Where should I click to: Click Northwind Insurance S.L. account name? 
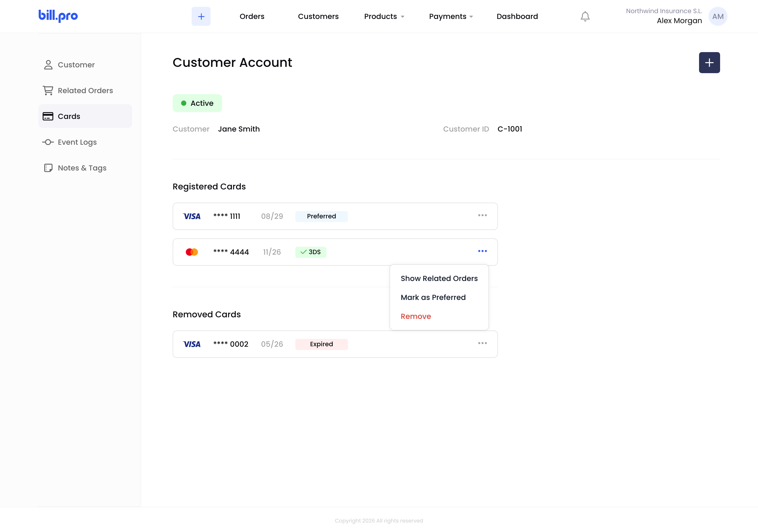[x=664, y=11]
